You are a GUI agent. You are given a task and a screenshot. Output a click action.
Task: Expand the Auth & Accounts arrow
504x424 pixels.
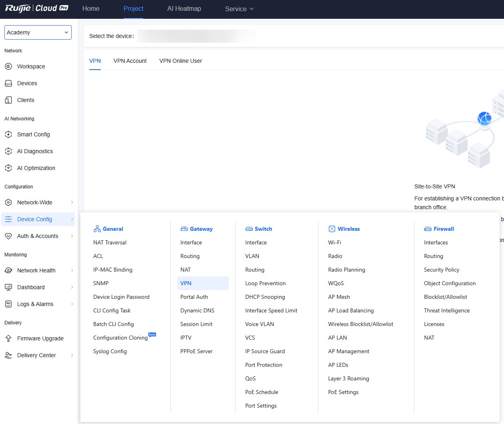point(72,236)
